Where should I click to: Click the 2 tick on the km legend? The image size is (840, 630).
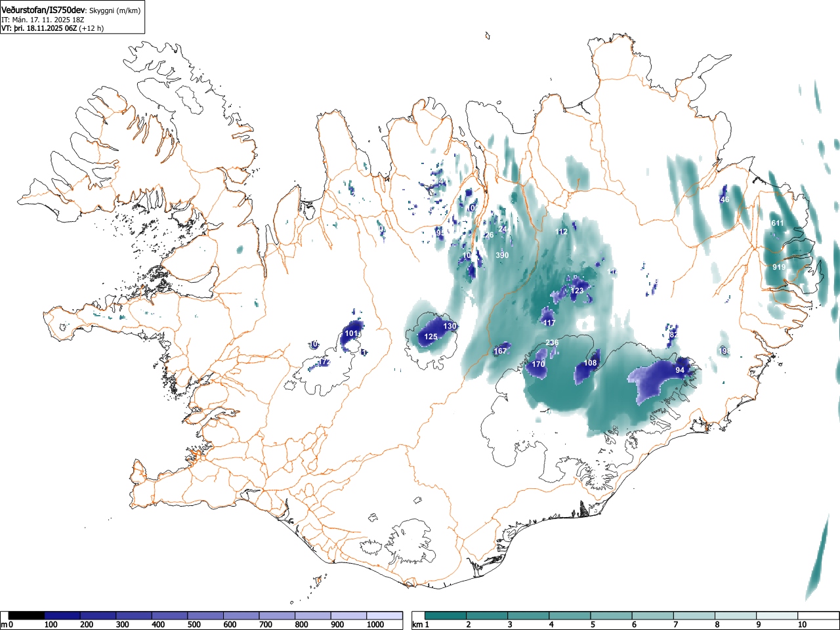click(x=469, y=625)
